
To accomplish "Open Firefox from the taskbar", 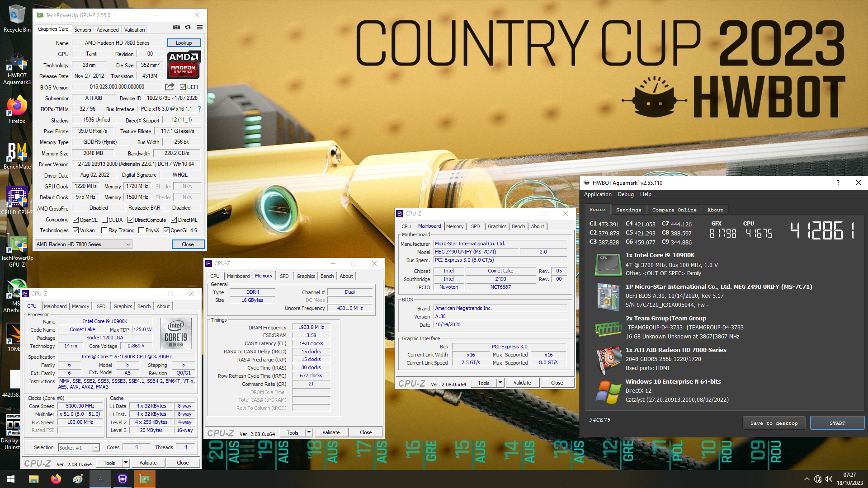I will pyautogui.click(x=56, y=479).
